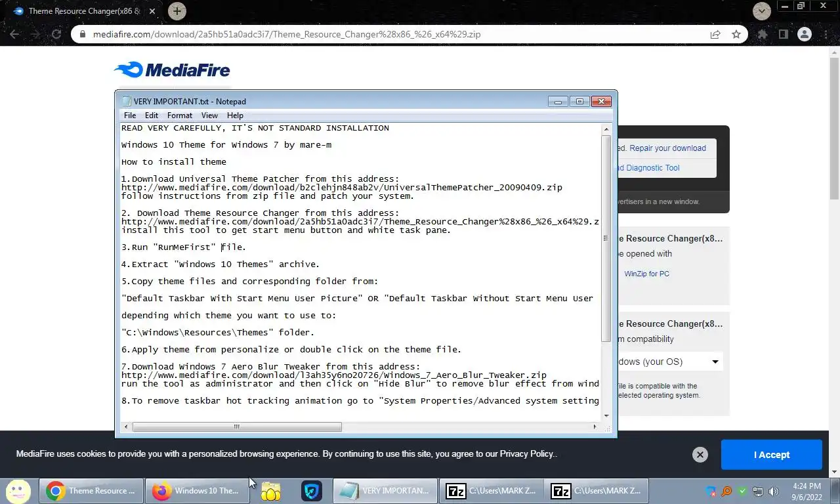Click the volume speaker tray icon

774,491
